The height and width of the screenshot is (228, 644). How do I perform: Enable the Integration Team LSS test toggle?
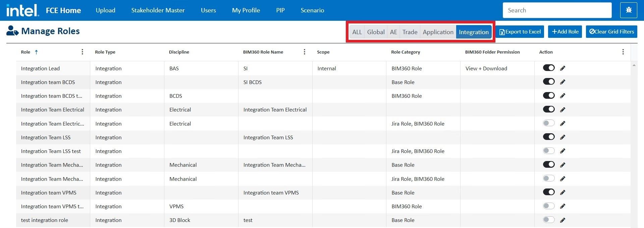coord(549,151)
